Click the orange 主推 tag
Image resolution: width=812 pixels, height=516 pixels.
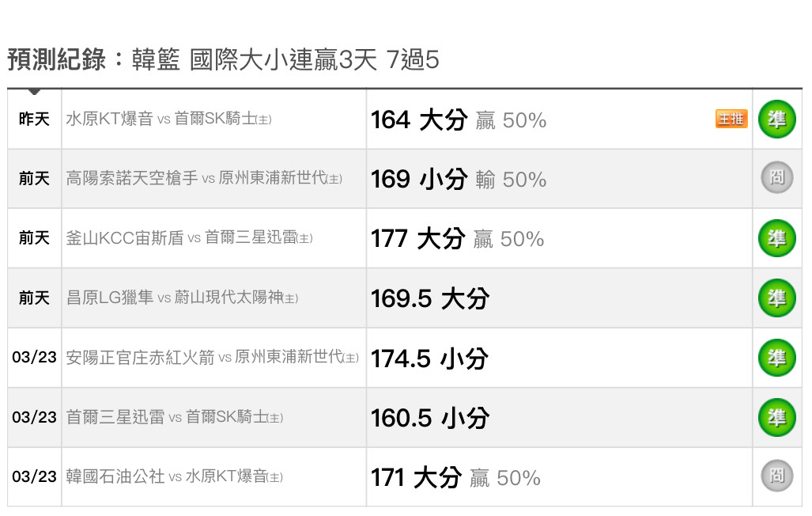coord(731,119)
